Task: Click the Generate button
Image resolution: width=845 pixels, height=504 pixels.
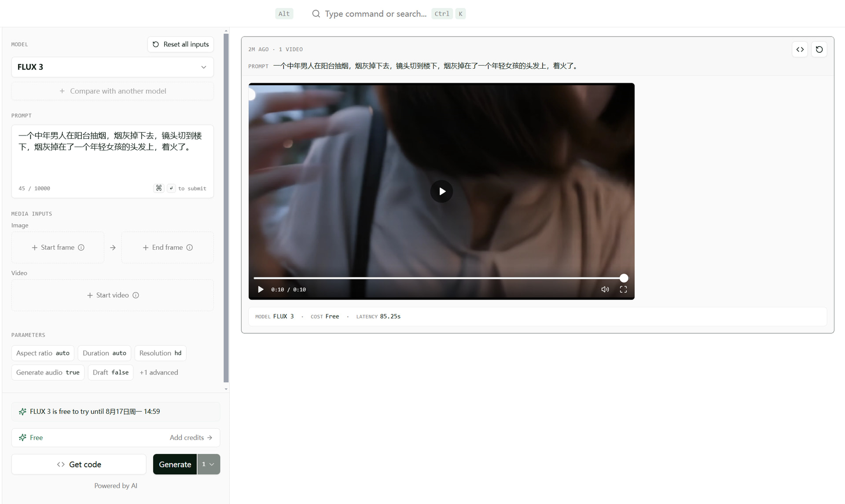Action: click(x=175, y=464)
